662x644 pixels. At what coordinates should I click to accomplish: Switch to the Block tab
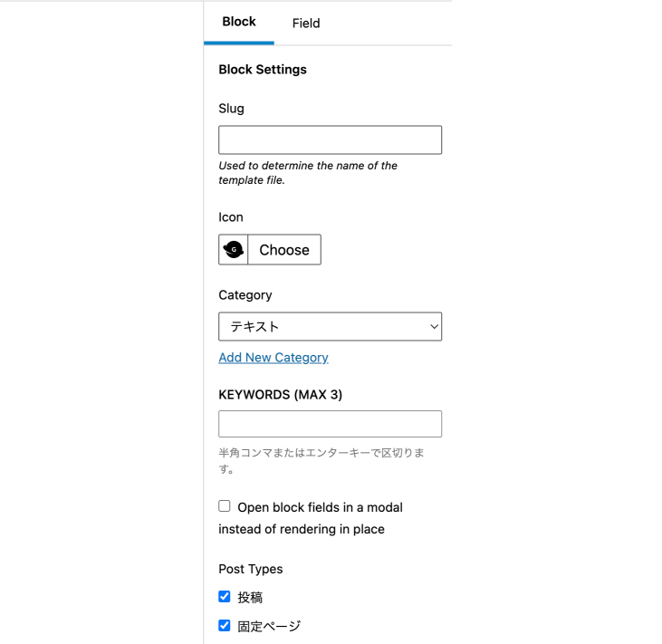239,22
